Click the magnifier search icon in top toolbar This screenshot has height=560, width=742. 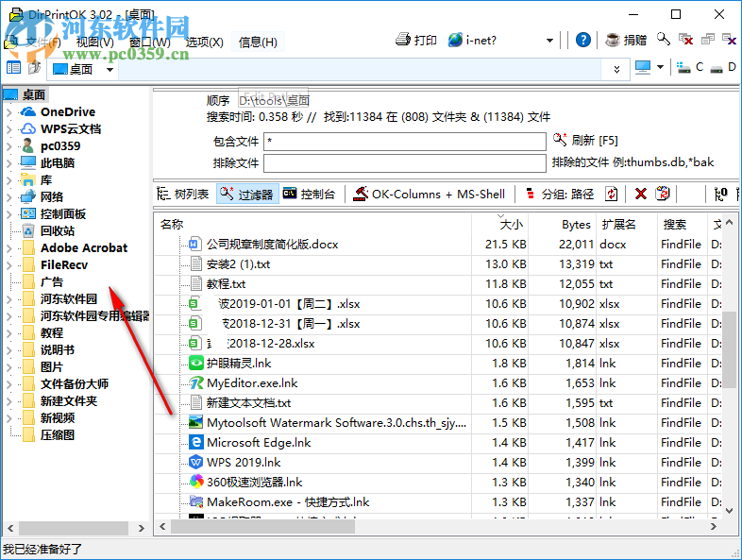tap(664, 39)
